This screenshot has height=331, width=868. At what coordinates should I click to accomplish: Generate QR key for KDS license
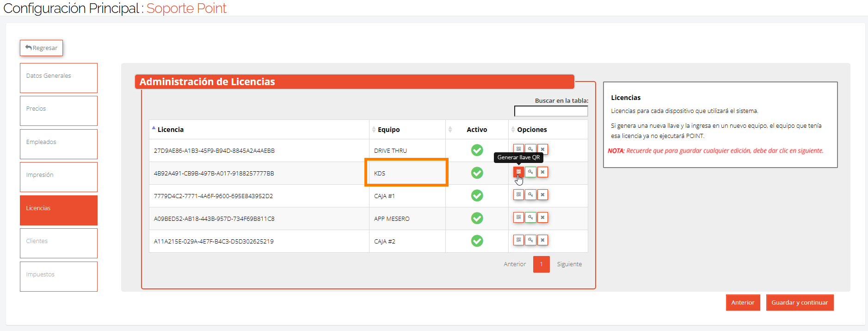518,172
